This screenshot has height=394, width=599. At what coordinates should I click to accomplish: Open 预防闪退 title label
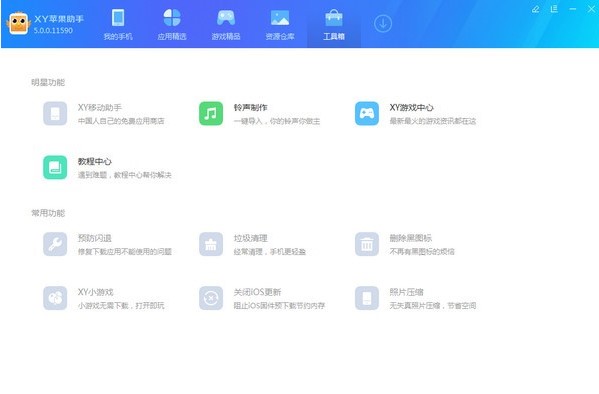(94, 238)
